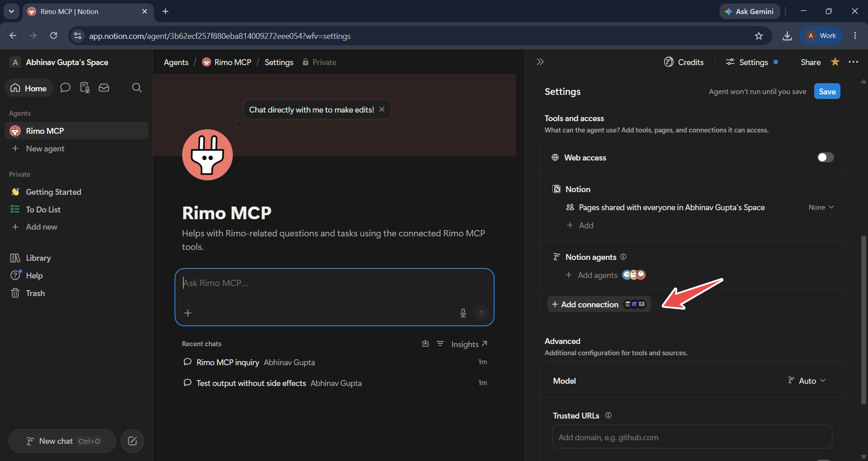
Task: Click the Rimo MCP plug avatar
Action: click(x=208, y=155)
